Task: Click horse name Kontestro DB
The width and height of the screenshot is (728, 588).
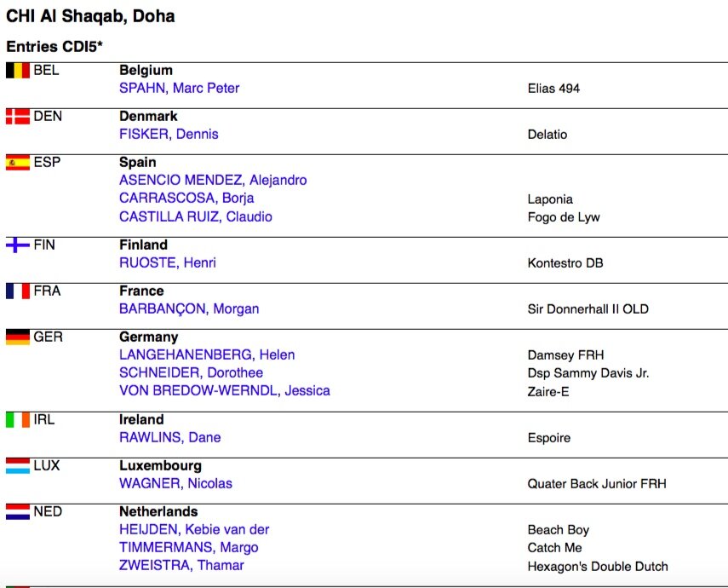Action: coord(565,263)
